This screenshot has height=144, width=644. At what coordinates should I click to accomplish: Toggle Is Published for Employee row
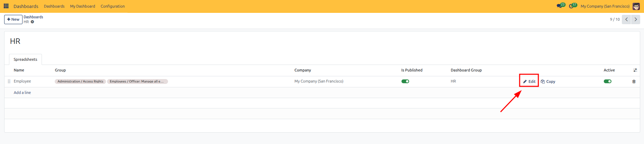click(405, 81)
